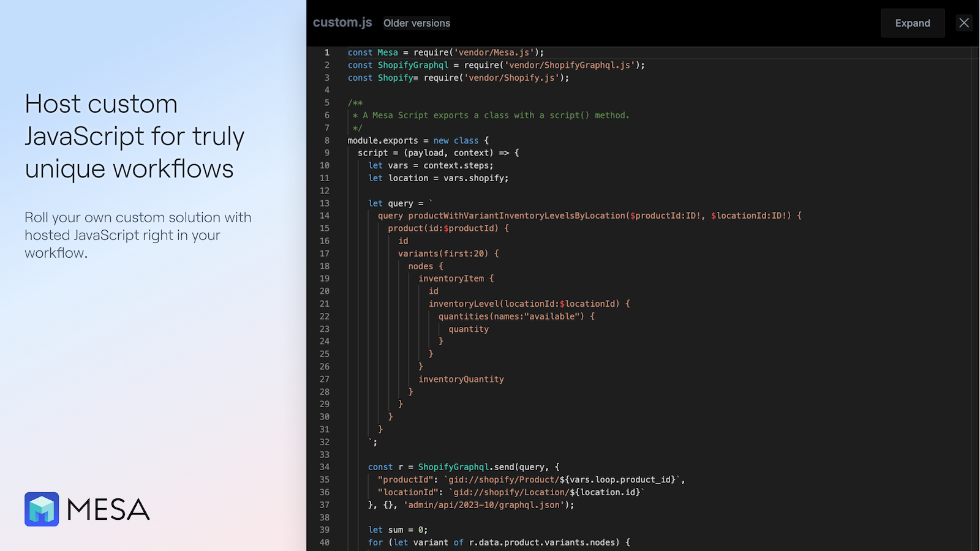
Task: Click line number 20 in the gutter
Action: 325,291
